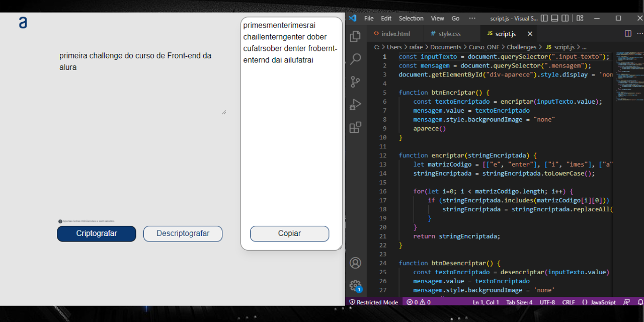Toggle the Secondary Side Bar
Image resolution: width=644 pixels, height=322 pixels.
[x=565, y=18]
